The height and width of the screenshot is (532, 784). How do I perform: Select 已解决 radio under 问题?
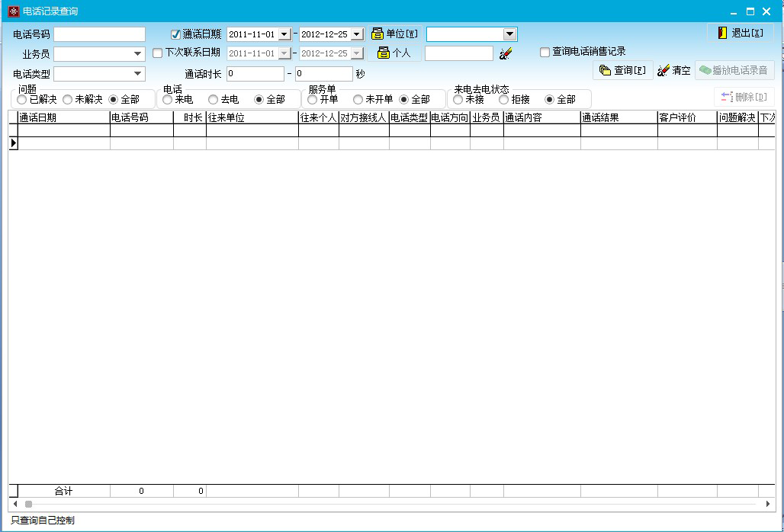point(21,100)
